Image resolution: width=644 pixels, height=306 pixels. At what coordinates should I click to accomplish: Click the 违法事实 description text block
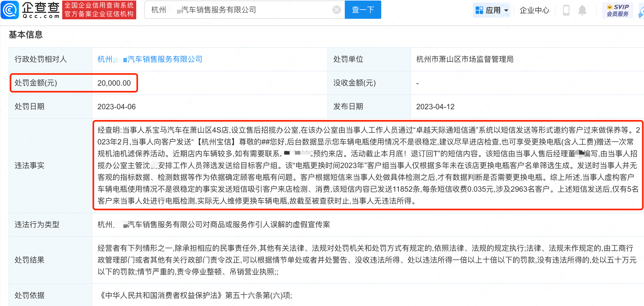(x=368, y=165)
